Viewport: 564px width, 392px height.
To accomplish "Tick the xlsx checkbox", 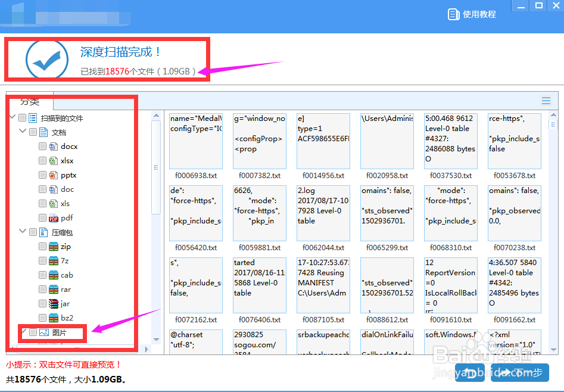I will tap(42, 160).
